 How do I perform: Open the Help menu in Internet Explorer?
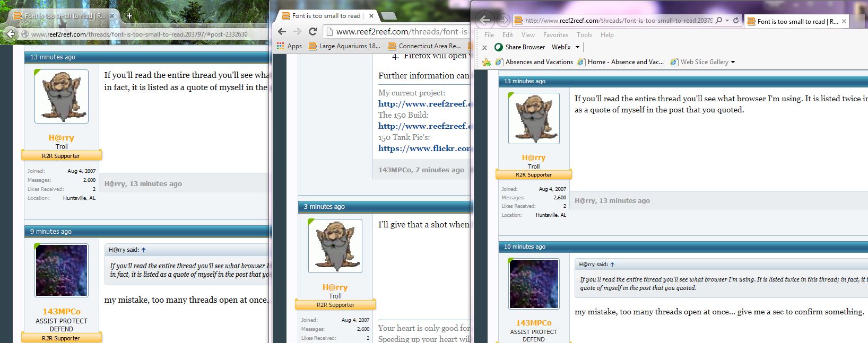(x=607, y=35)
